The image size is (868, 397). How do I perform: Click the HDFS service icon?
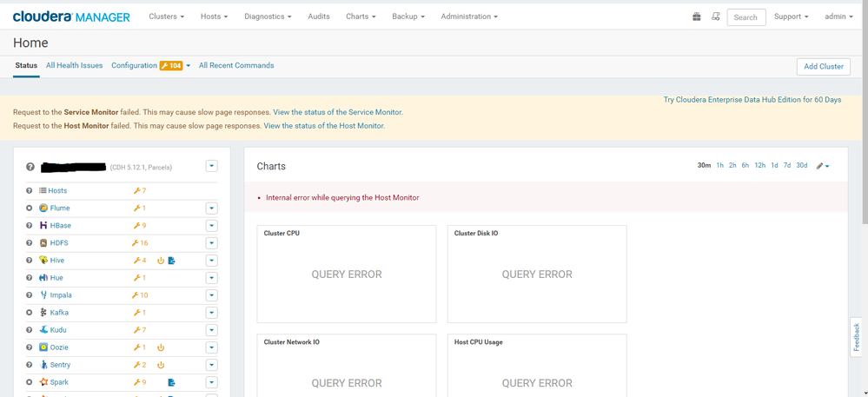pos(43,243)
